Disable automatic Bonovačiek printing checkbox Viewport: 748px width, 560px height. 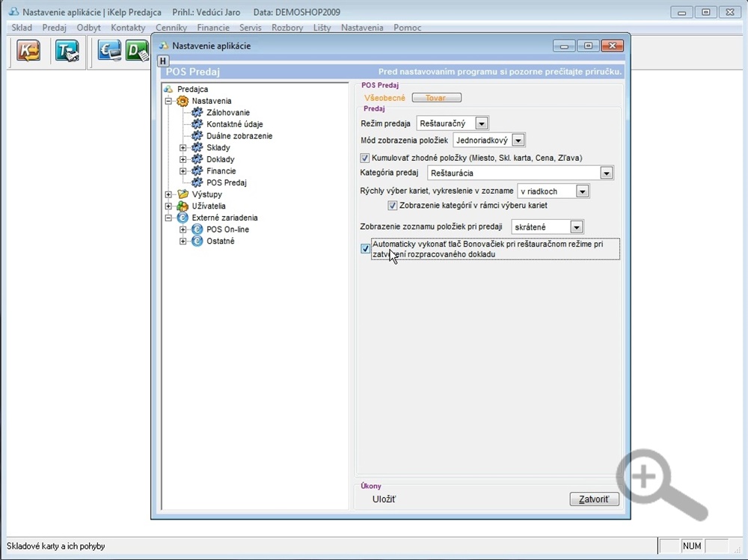[x=365, y=249]
